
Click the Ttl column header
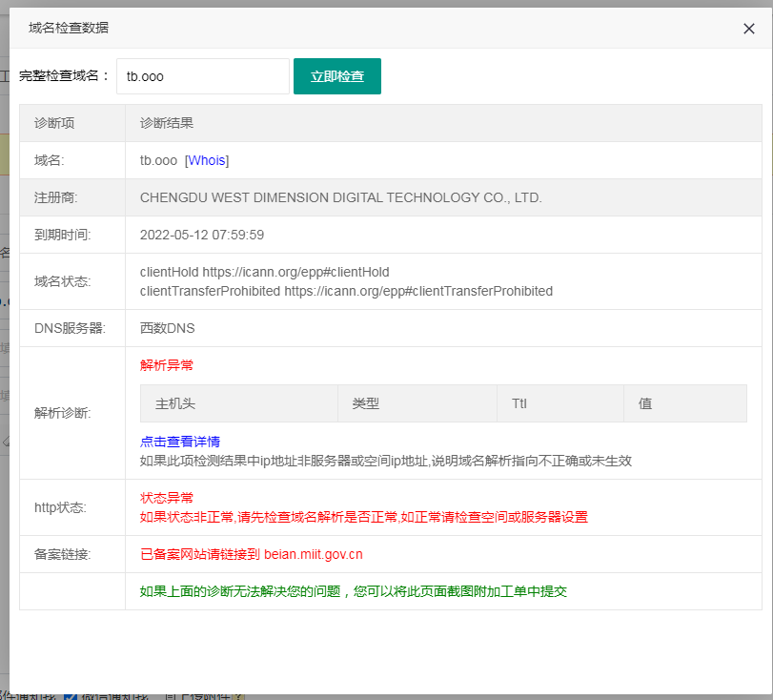519,403
